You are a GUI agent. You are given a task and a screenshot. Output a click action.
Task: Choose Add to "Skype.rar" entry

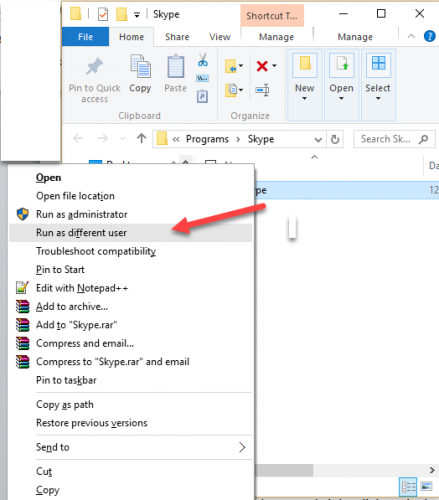click(131, 325)
